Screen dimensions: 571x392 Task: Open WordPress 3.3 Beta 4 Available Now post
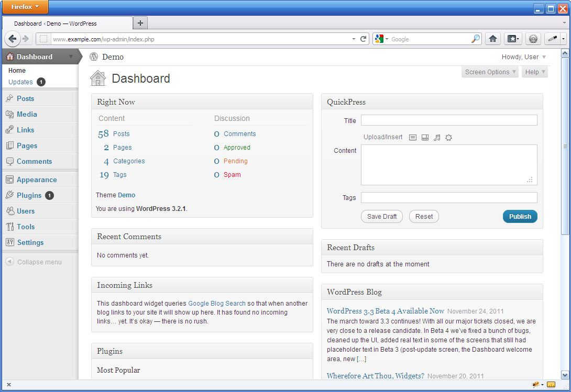(385, 311)
